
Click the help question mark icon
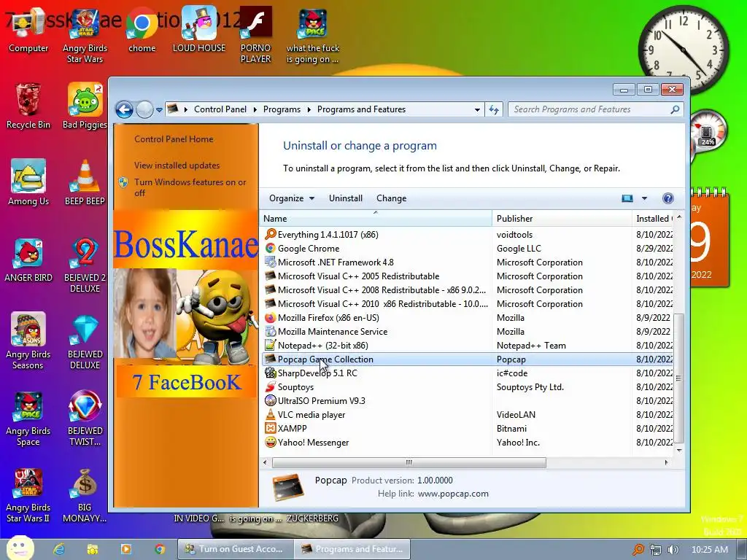[x=668, y=198]
